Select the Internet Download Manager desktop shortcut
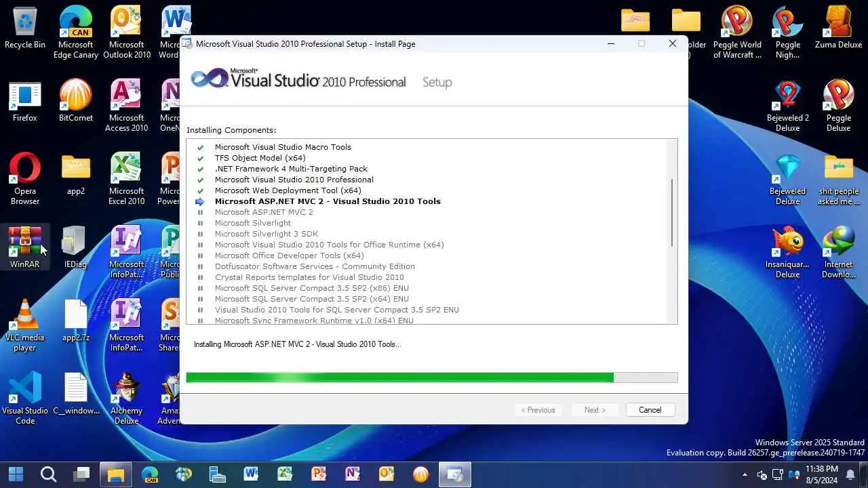The image size is (868, 488). pyautogui.click(x=839, y=252)
